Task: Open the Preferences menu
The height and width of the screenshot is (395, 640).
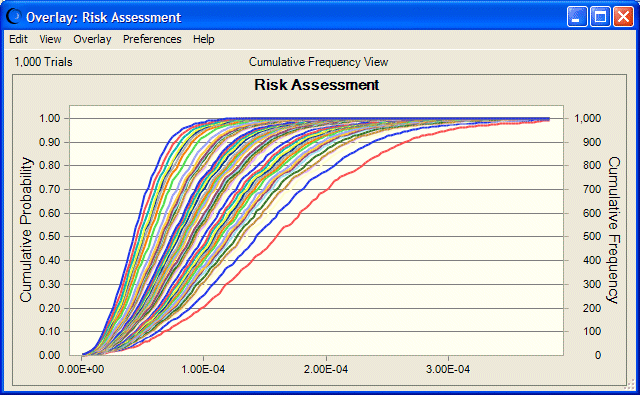Action: (152, 39)
